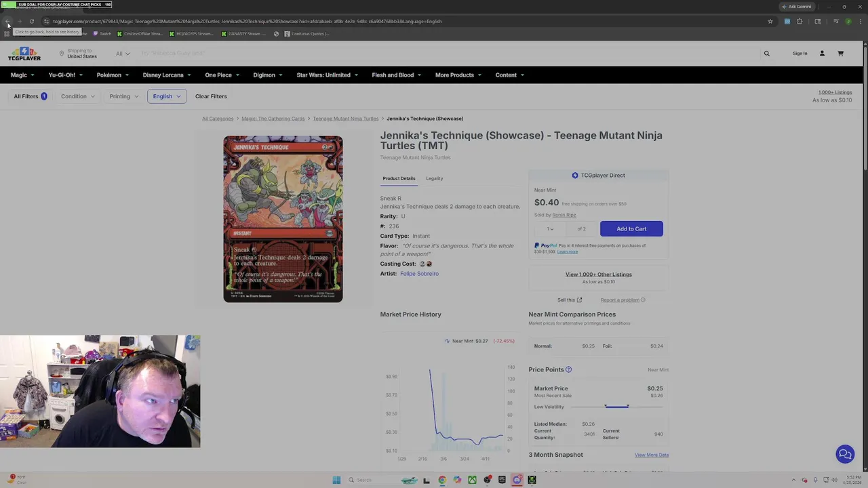Reload the page with refresh icon

[x=31, y=21]
